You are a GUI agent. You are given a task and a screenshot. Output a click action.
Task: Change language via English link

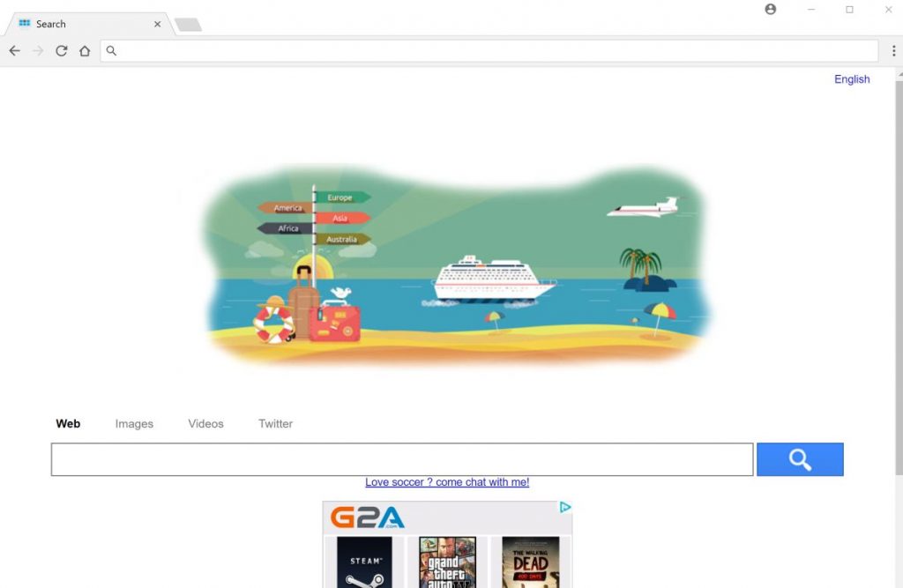[x=852, y=78]
